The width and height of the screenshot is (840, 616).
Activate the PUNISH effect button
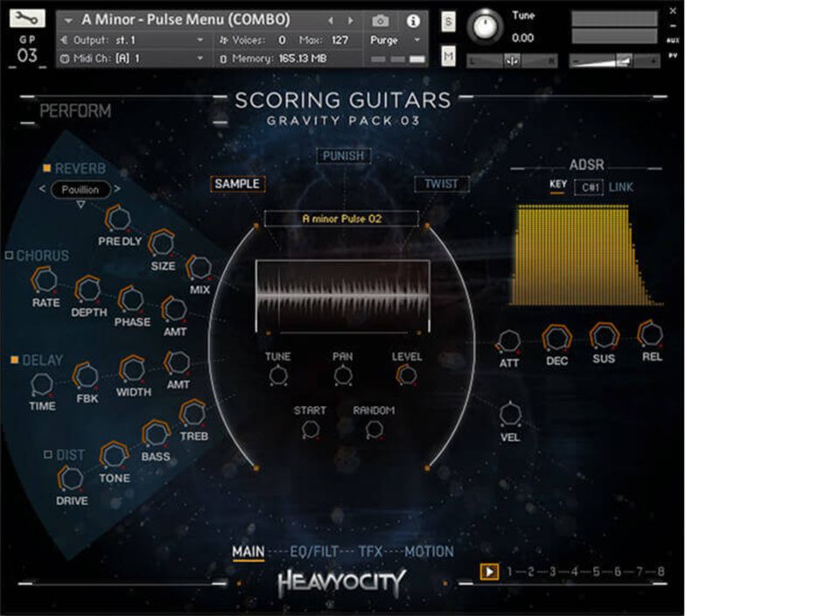pyautogui.click(x=343, y=156)
